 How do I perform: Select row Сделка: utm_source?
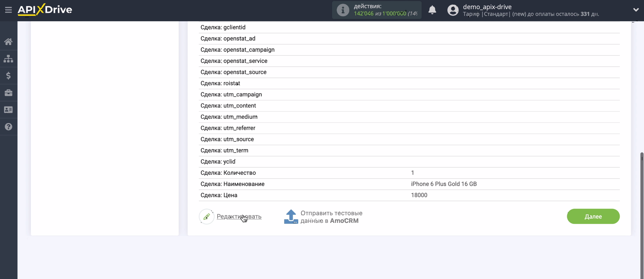[x=409, y=139]
